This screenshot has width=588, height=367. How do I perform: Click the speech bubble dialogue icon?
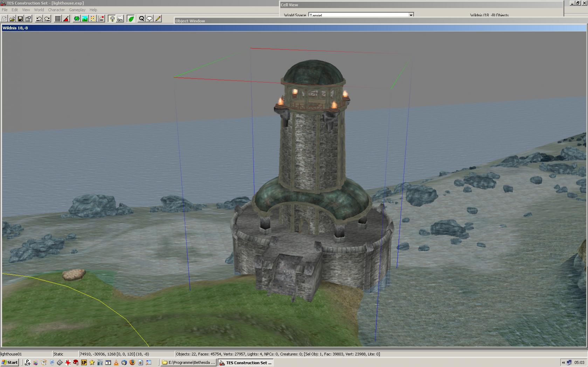[x=150, y=19]
